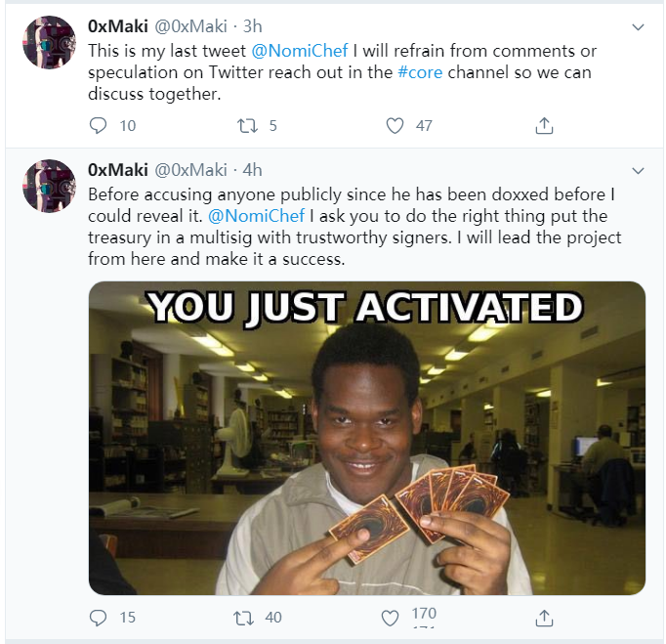The height and width of the screenshot is (644, 666).
Task: Open the 4h timestamp of second tweet
Action: (x=253, y=170)
